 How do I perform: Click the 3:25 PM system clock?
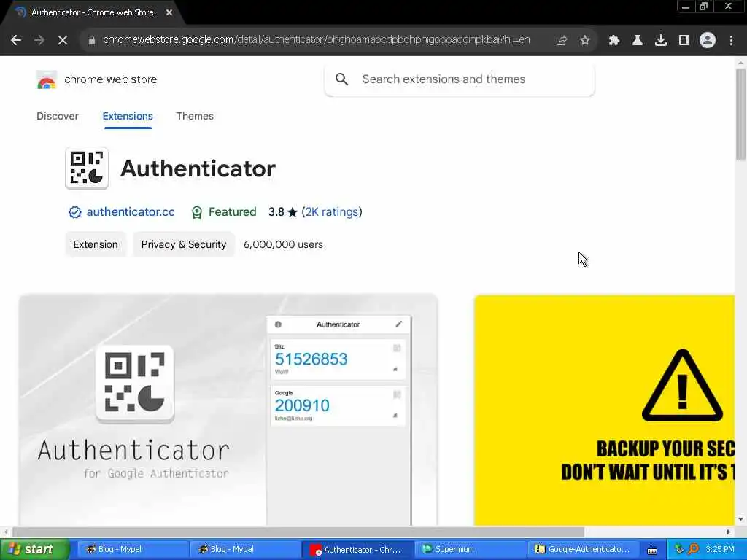tap(720, 549)
